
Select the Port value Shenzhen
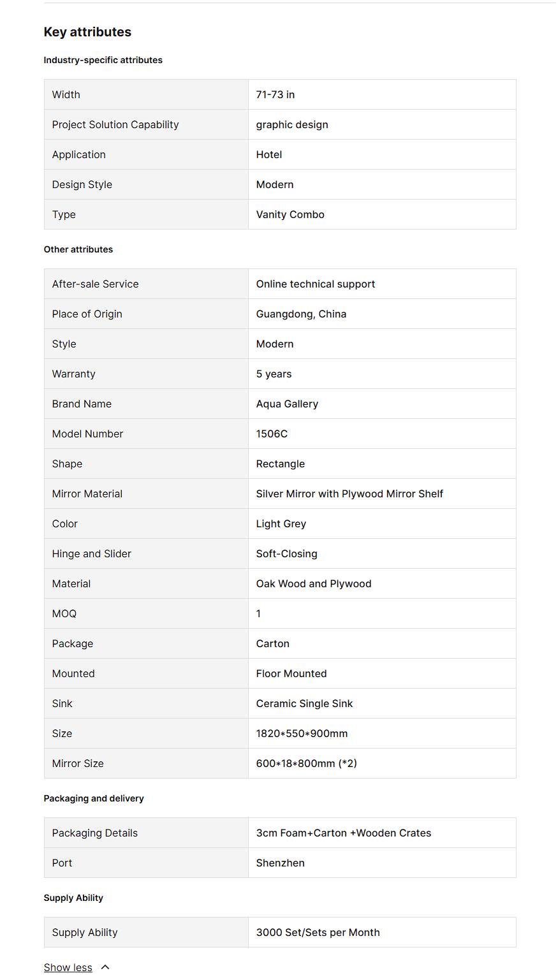280,863
